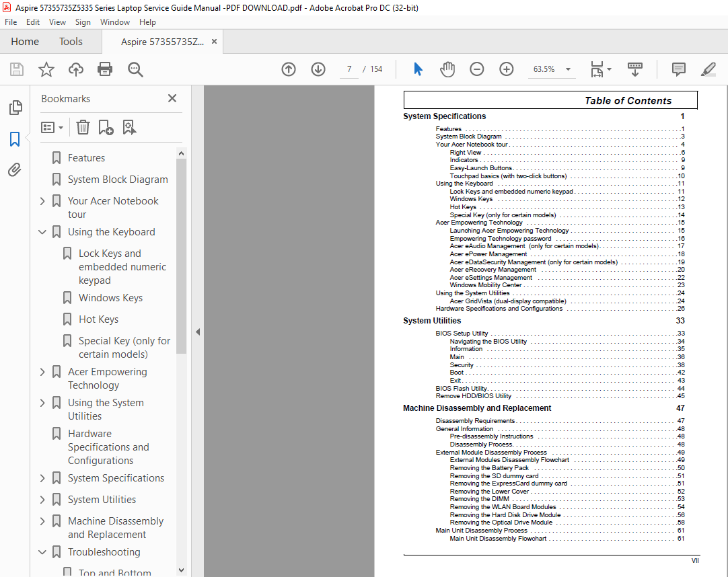Select Features bookmark
This screenshot has width=728, height=577.
point(86,158)
